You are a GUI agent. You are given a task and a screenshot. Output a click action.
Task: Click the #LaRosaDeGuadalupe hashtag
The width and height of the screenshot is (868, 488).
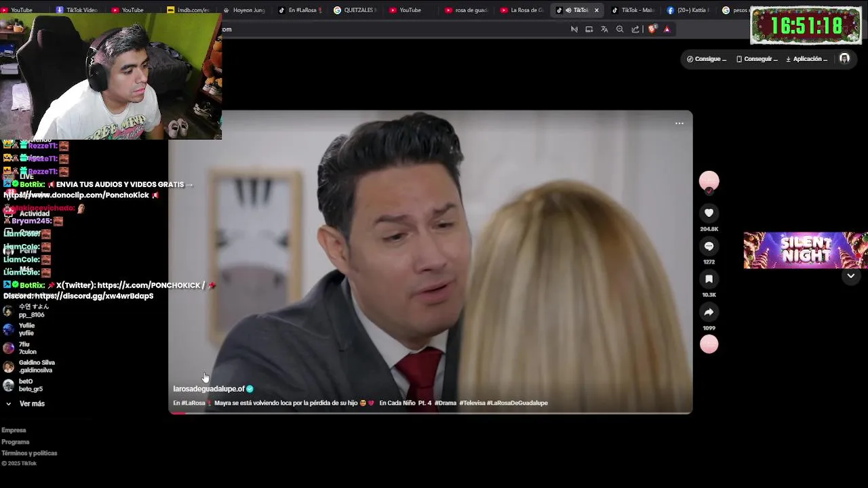pyautogui.click(x=517, y=403)
